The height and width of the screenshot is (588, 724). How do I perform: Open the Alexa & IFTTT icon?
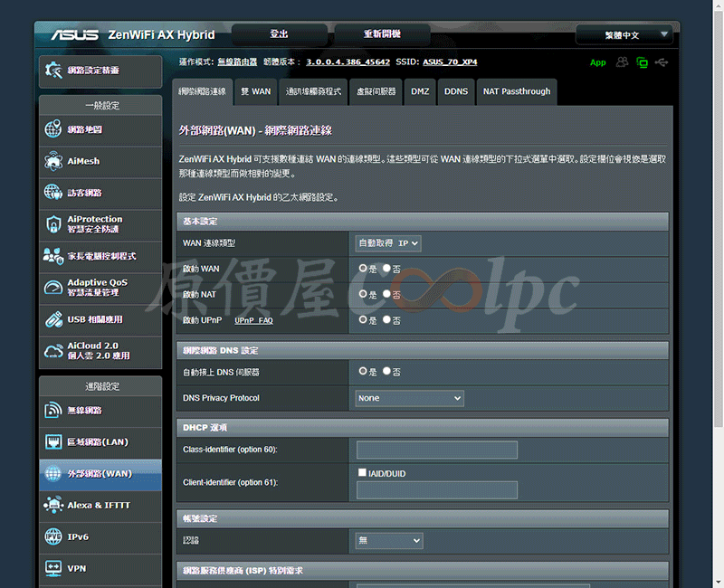click(x=53, y=505)
